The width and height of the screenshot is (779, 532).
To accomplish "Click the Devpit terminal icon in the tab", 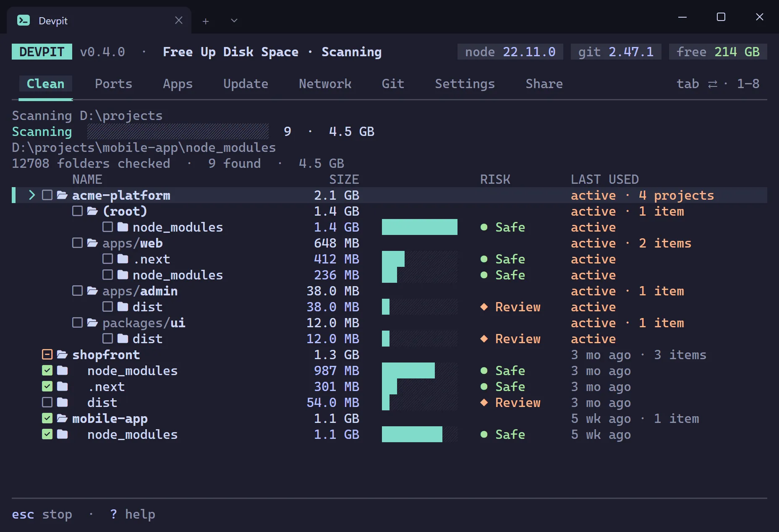I will point(24,20).
